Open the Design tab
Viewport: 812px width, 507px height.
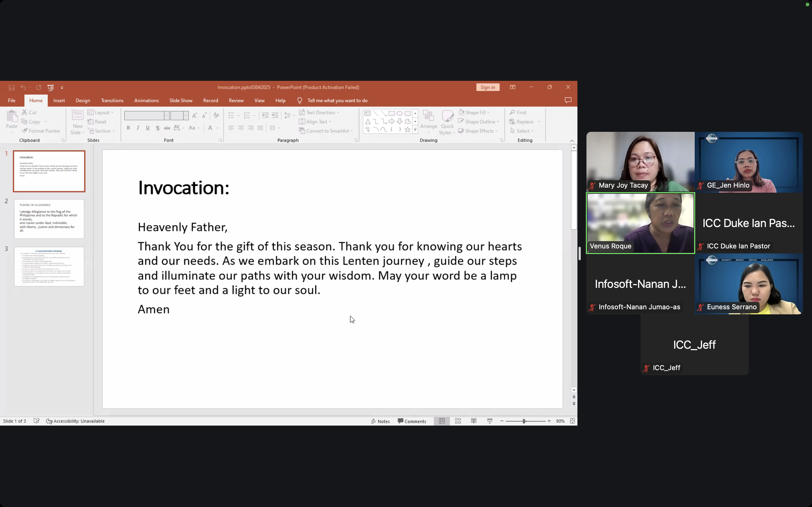[83, 101]
